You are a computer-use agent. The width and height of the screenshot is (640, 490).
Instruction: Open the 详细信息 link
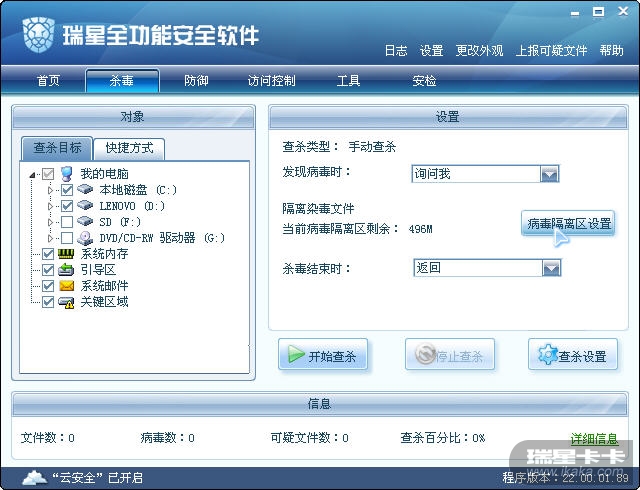[x=594, y=439]
